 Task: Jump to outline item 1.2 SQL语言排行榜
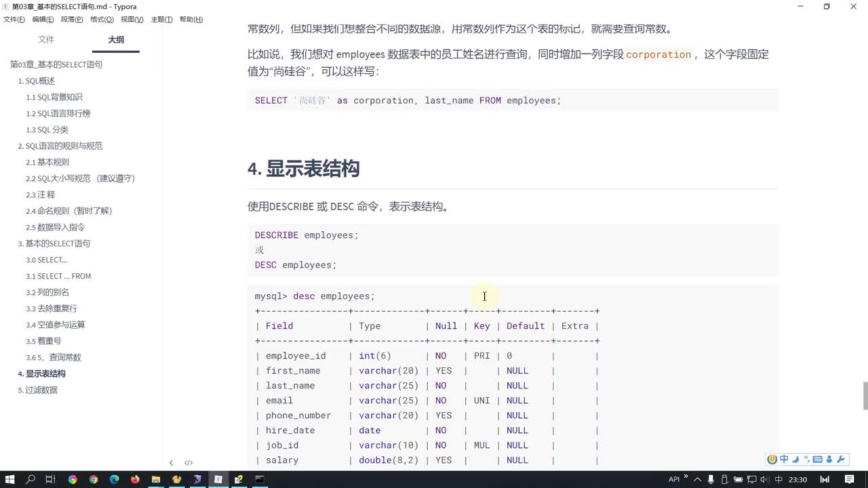58,113
